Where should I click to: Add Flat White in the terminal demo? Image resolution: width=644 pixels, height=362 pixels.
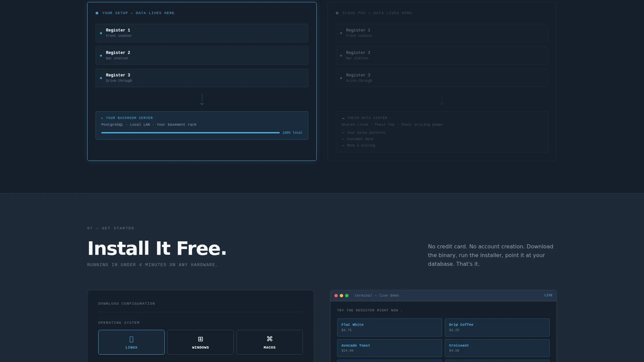pos(389,327)
